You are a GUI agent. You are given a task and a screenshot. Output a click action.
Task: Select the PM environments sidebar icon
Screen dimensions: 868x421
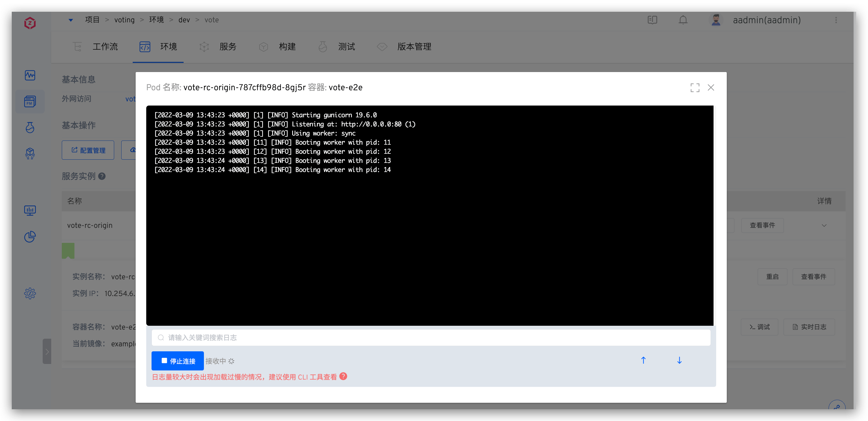tap(30, 101)
